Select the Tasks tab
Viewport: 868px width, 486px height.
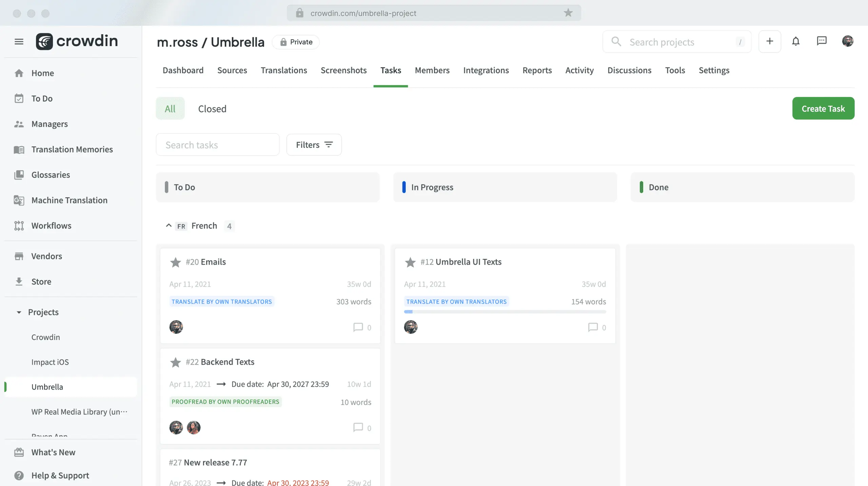click(391, 70)
